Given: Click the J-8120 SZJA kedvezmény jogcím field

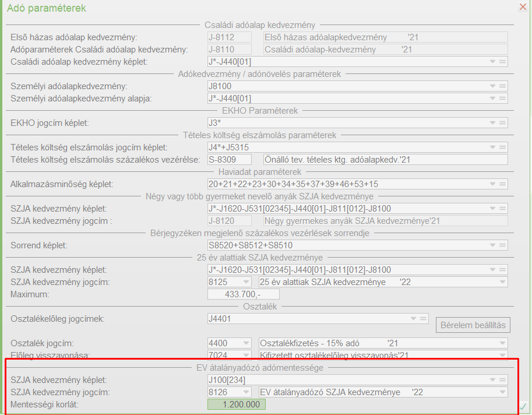Looking at the screenshot, I should point(230,221).
